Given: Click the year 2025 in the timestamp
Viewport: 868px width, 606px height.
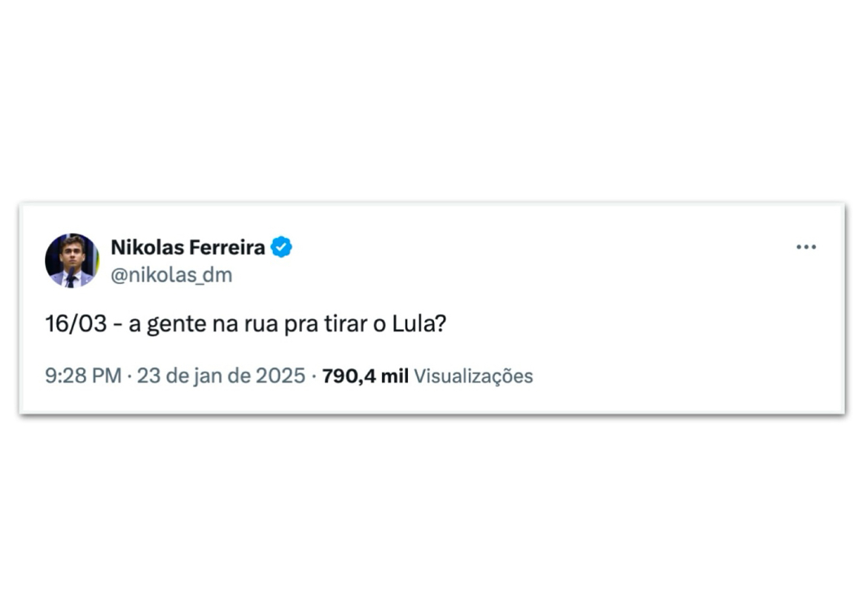Looking at the screenshot, I should (280, 376).
